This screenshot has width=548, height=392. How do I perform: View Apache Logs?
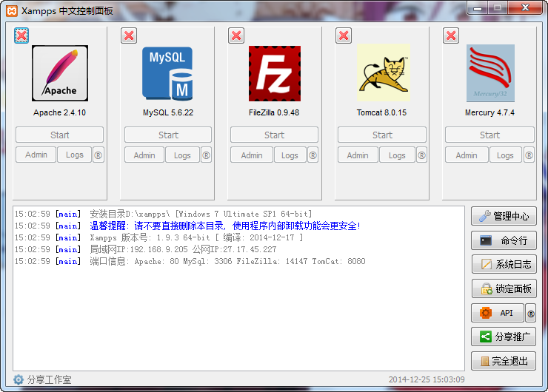point(75,155)
